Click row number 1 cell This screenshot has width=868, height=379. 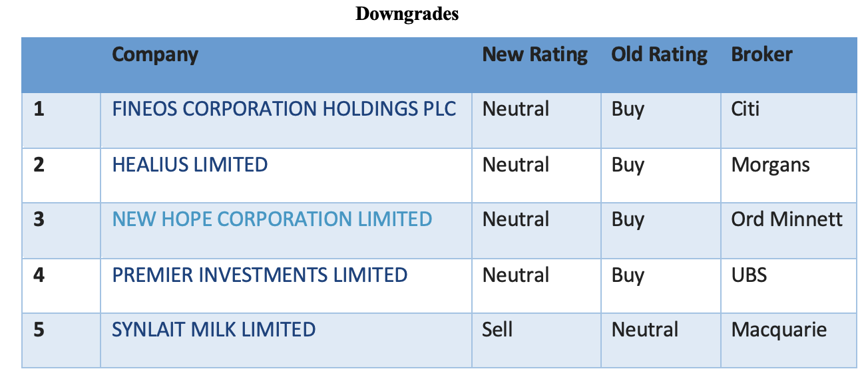(39, 109)
